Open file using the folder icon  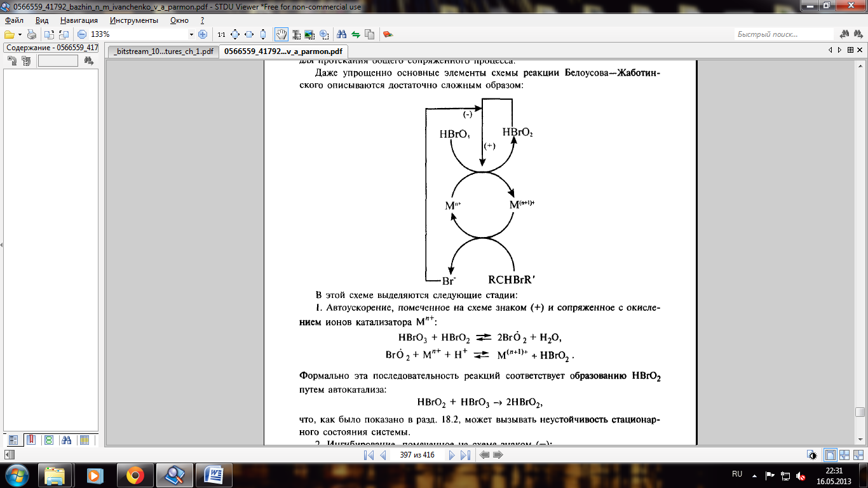pos(9,34)
